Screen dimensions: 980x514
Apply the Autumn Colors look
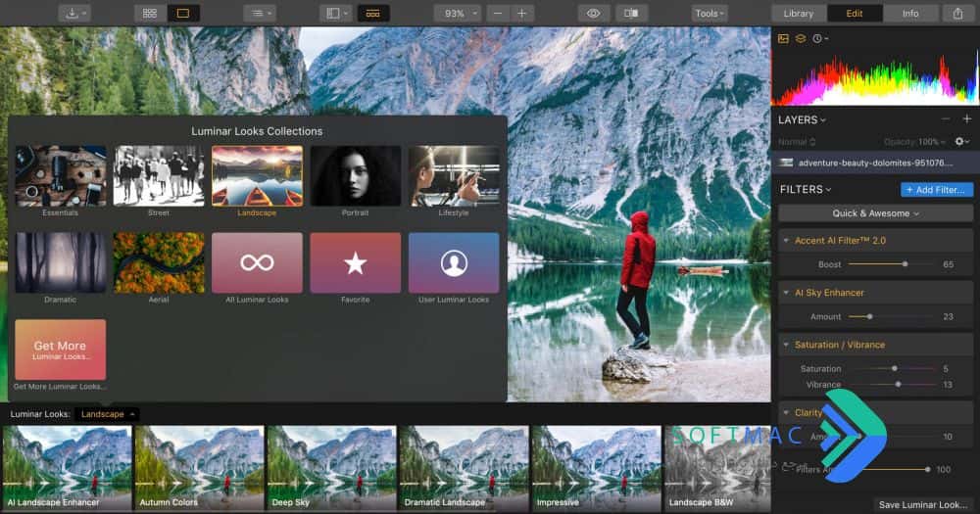[x=199, y=468]
